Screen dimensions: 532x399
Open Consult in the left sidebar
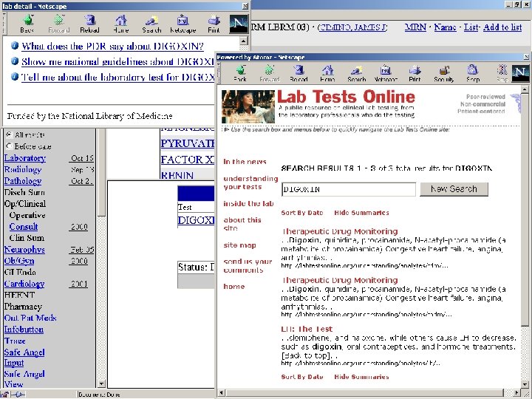(24, 226)
